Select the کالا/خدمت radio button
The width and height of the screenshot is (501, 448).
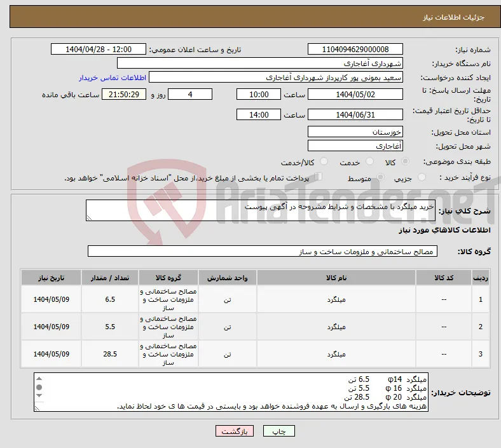(x=324, y=161)
